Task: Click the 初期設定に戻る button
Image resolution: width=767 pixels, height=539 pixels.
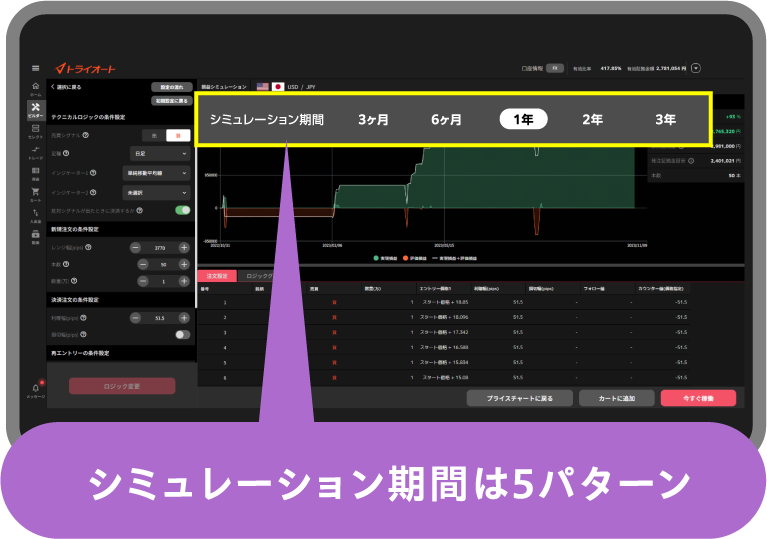Action: [x=172, y=101]
